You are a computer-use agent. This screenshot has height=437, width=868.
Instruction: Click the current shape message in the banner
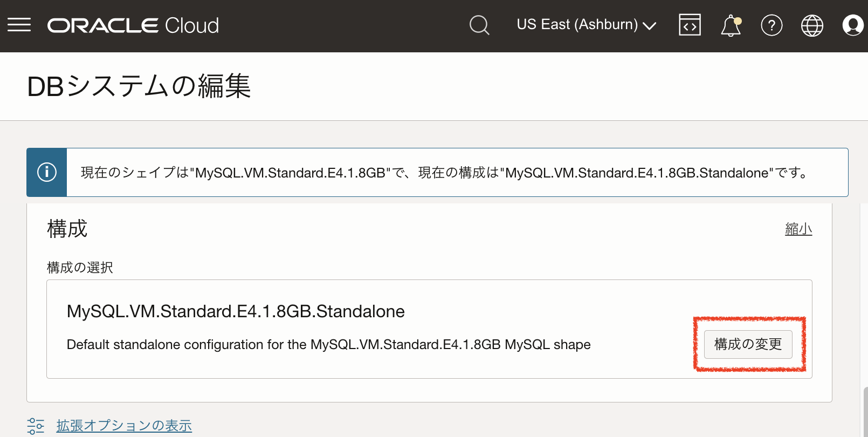(x=444, y=173)
